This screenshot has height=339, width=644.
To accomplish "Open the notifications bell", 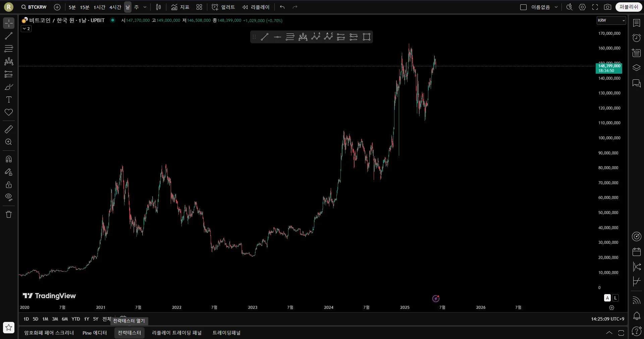I will tap(636, 316).
